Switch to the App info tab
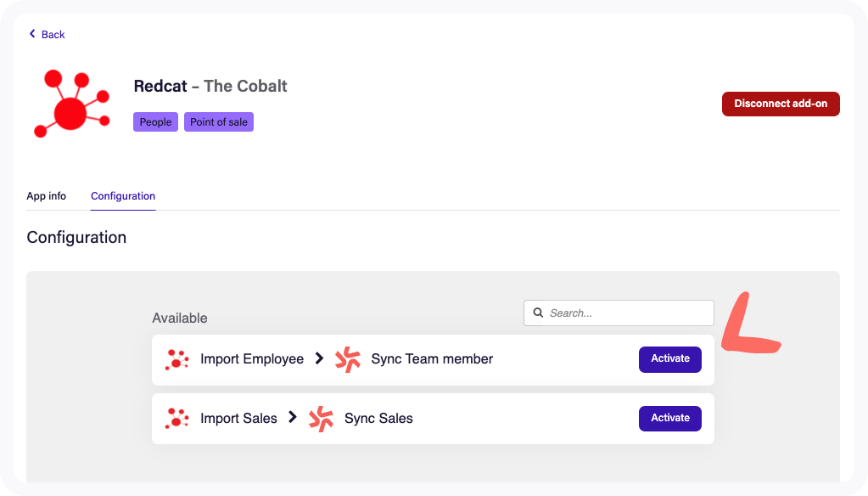The width and height of the screenshot is (868, 496). [47, 196]
